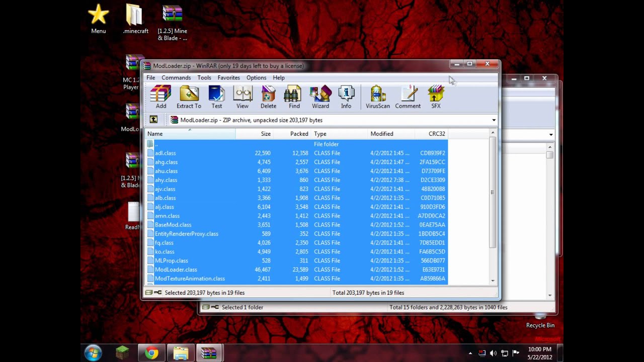Run the Test archive tool
The width and height of the screenshot is (644, 362).
tap(217, 97)
